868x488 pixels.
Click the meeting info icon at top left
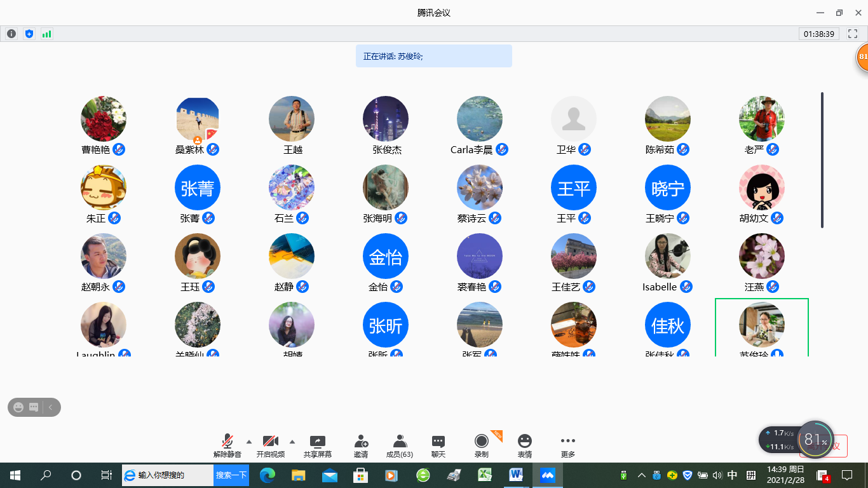pos(11,34)
